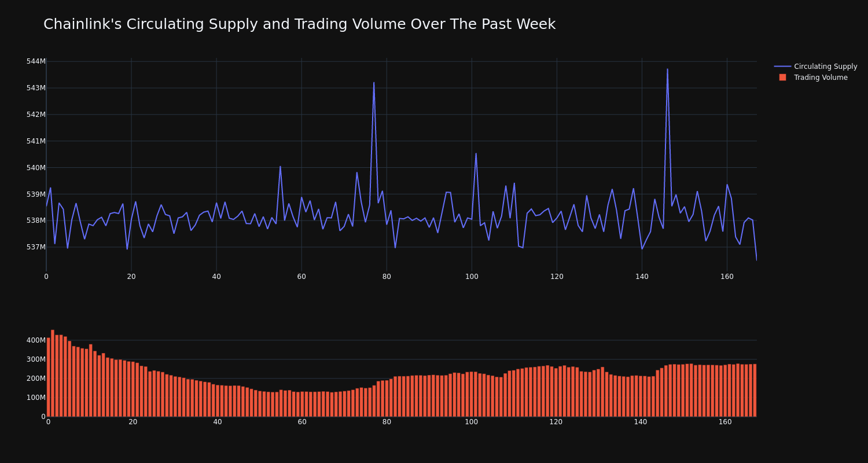This screenshot has width=868, height=463.
Task: Click the blue Circulating Supply legend line
Action: pyautogui.click(x=782, y=67)
